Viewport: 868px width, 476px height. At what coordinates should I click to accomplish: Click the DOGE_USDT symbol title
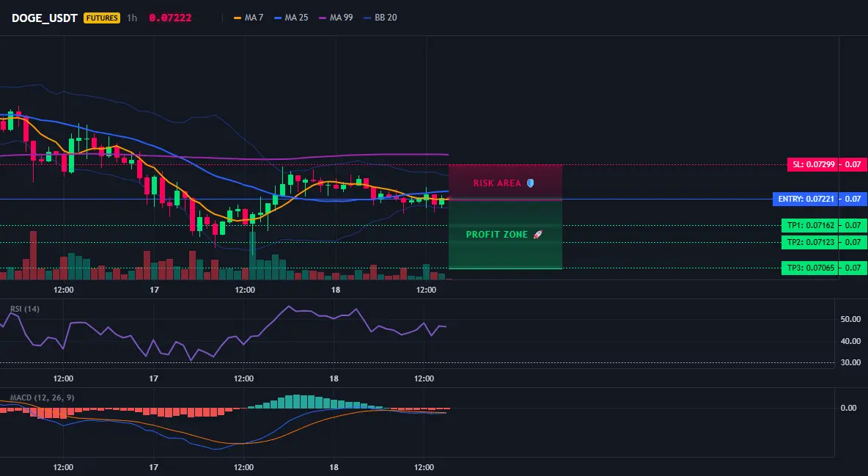(44, 18)
